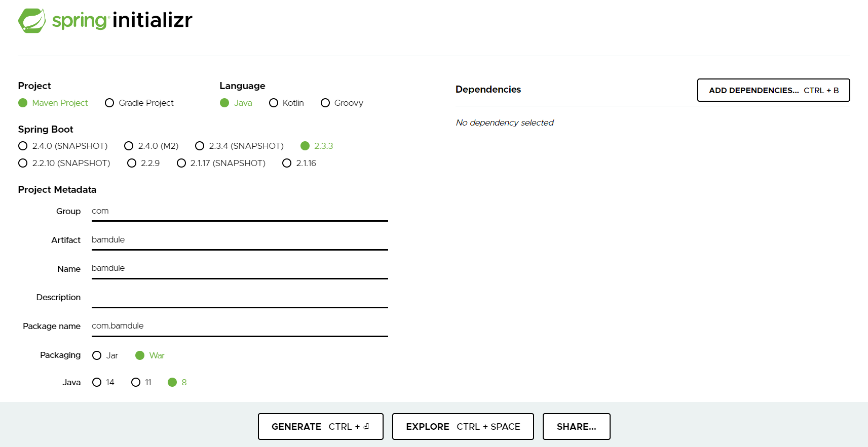Viewport: 868px width, 447px height.
Task: Select Java version 8
Action: point(177,382)
